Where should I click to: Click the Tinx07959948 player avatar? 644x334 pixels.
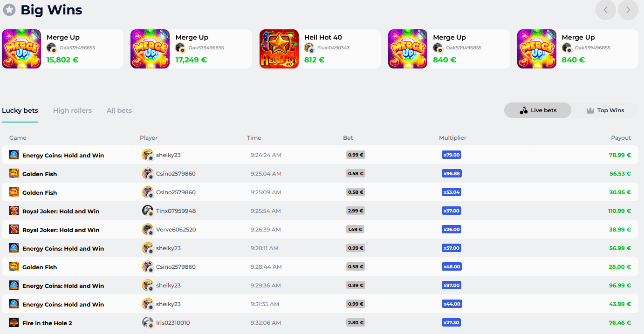click(148, 211)
